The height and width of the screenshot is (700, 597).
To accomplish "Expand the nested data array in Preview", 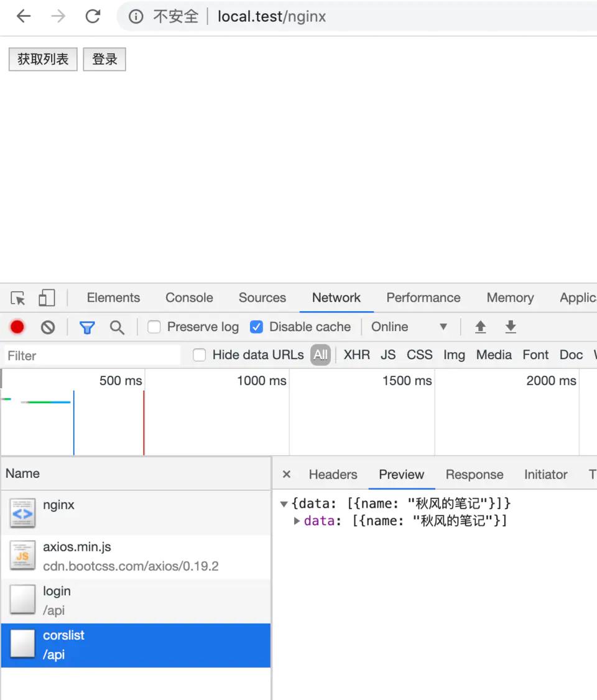I will click(297, 521).
